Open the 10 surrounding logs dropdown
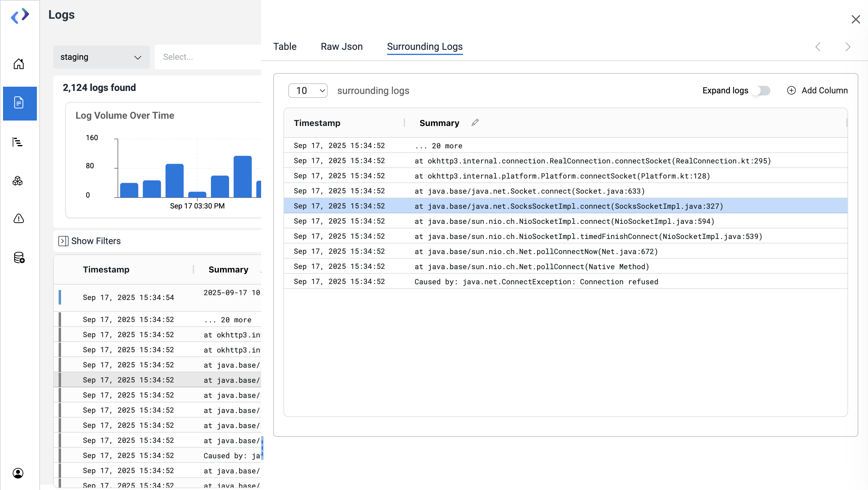 coord(308,91)
